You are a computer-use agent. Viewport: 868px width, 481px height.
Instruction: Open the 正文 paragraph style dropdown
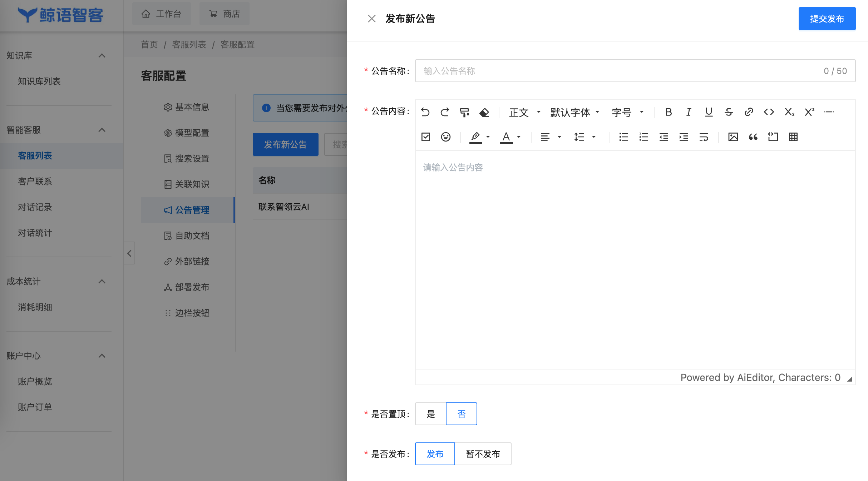coord(525,112)
